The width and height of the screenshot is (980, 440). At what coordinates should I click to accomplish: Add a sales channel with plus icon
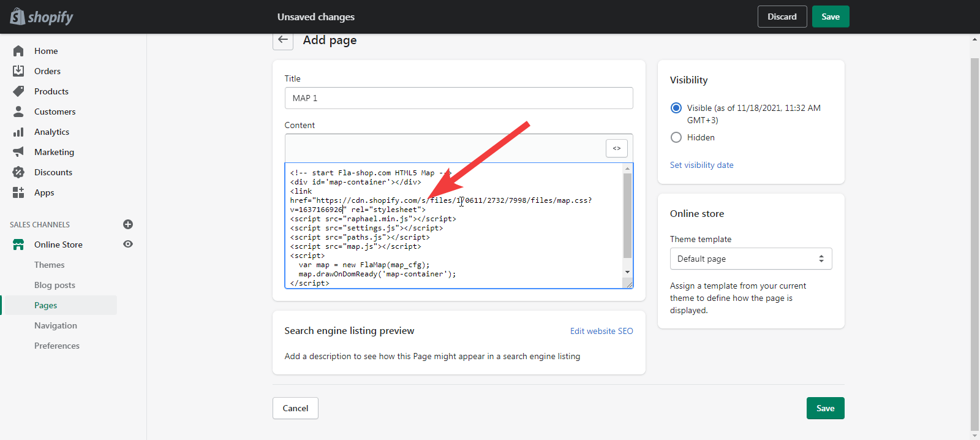pyautogui.click(x=128, y=224)
